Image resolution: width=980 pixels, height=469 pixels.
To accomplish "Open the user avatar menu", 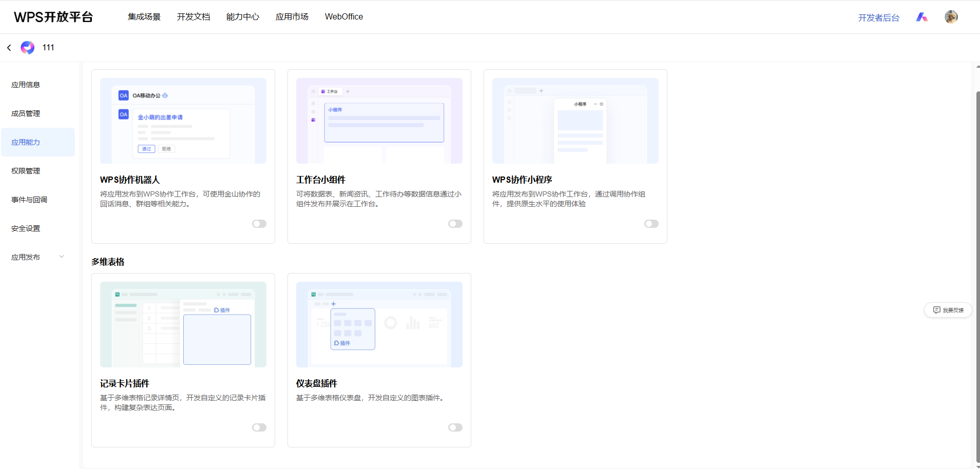I will 951,17.
